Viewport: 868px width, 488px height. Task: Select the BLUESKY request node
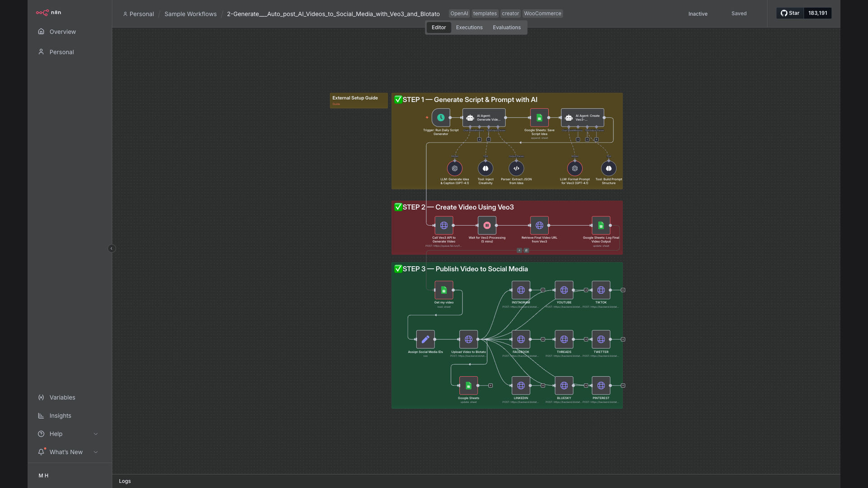click(x=564, y=385)
